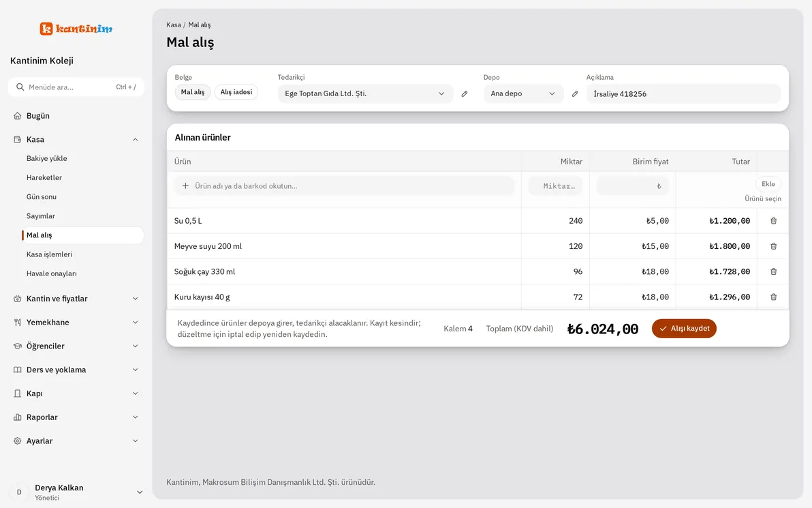Collapse the Kasa menu section
This screenshot has width=812, height=508.
coord(135,139)
